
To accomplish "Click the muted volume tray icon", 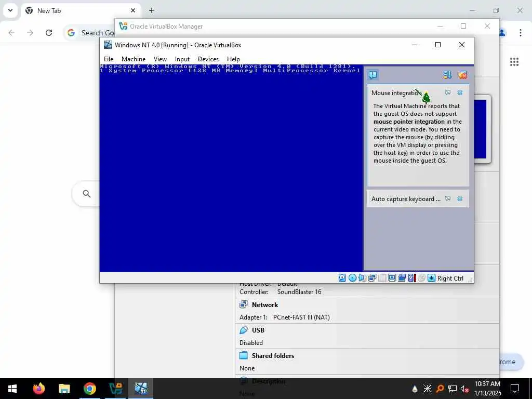I will (464, 389).
